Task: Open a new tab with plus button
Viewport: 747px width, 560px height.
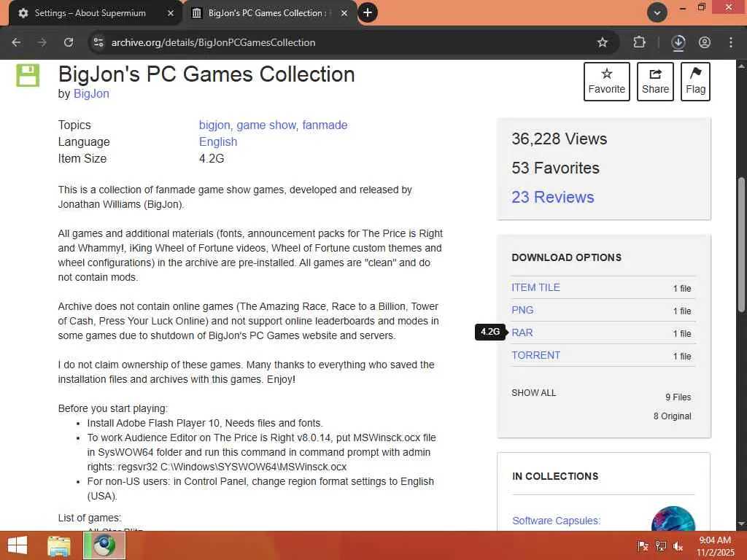Action: pyautogui.click(x=368, y=12)
